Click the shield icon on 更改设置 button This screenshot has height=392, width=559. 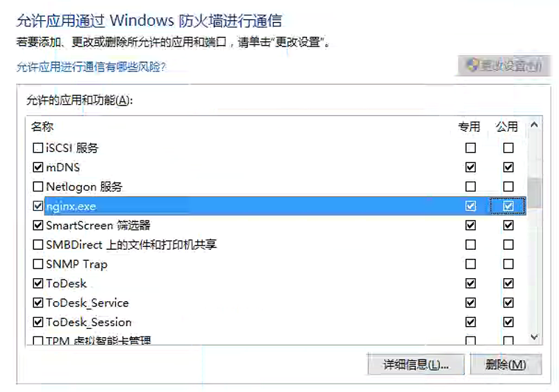[473, 65]
